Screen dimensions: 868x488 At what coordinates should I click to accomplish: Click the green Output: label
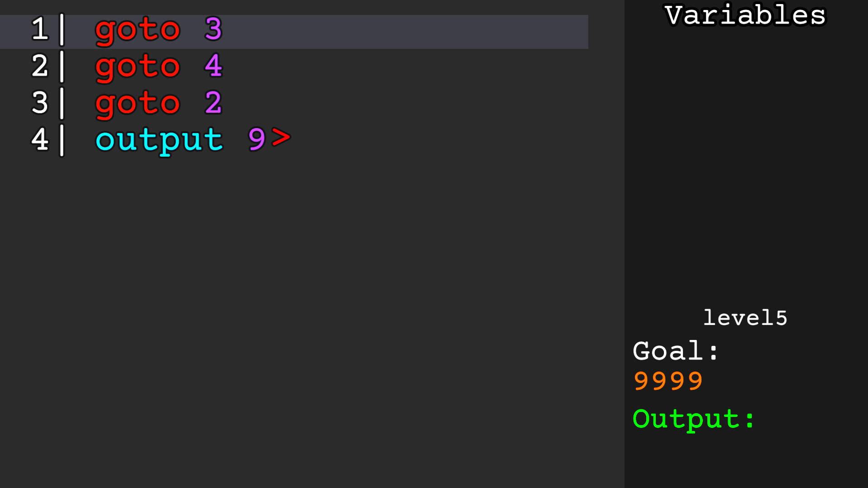coord(693,420)
